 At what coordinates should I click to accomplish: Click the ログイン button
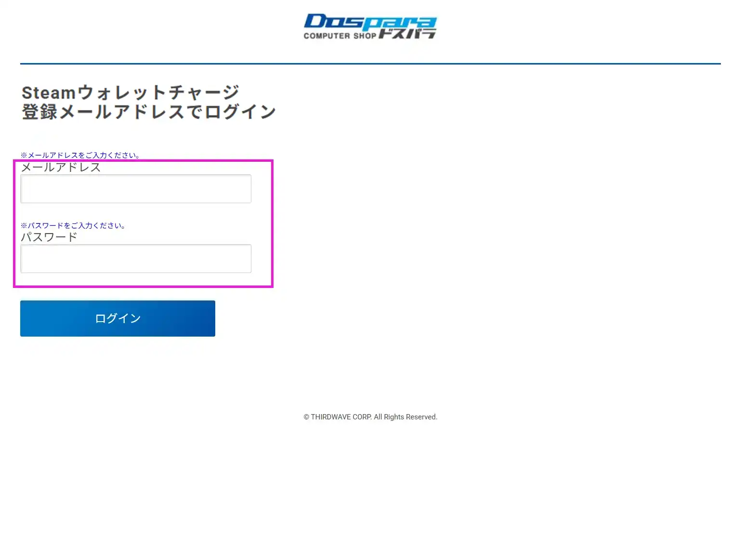pyautogui.click(x=117, y=318)
